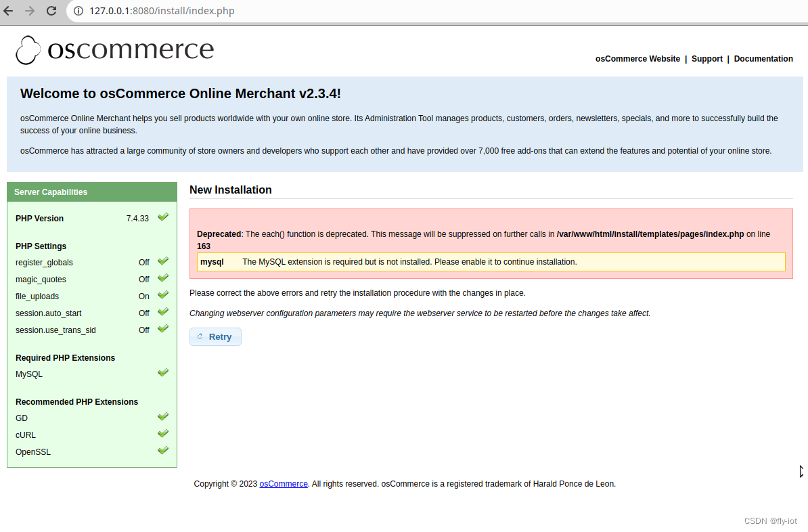Click the 'Deprecated' warning label
Viewport: 808px width, 532px height.
coord(219,234)
